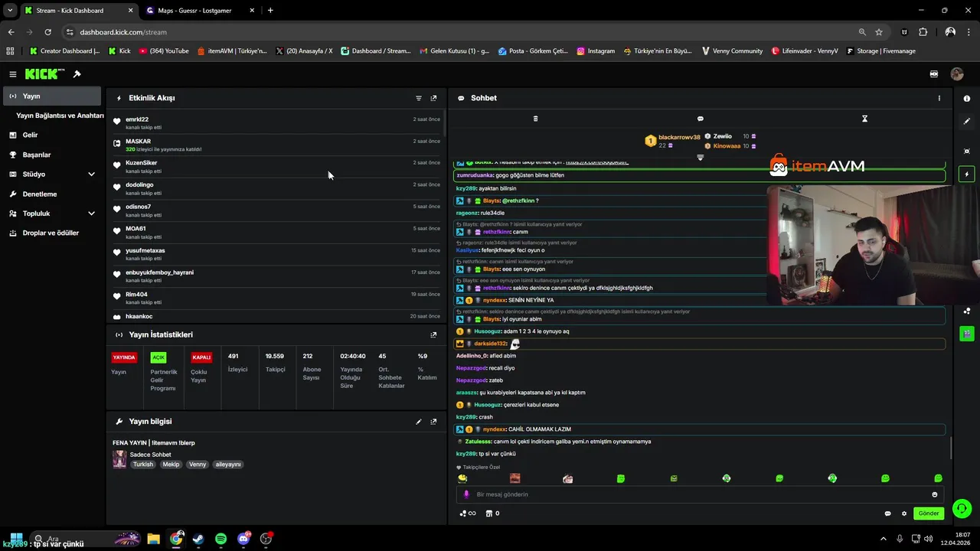Screen dimensions: 980x551
Task: Open Droplar ve ödüller
Action: tap(52, 233)
